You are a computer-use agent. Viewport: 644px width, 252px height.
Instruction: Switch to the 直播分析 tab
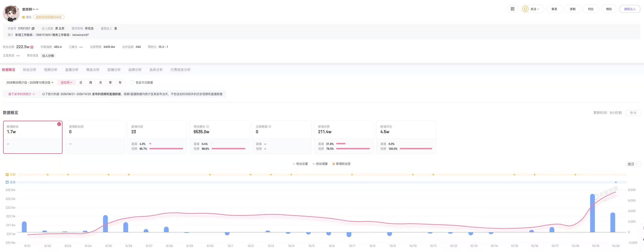tap(72, 70)
